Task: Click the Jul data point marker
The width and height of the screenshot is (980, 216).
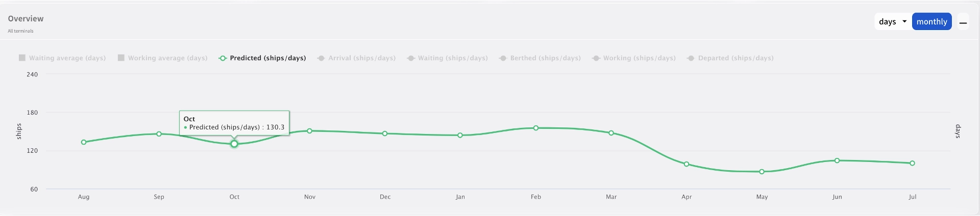Action: click(x=912, y=163)
